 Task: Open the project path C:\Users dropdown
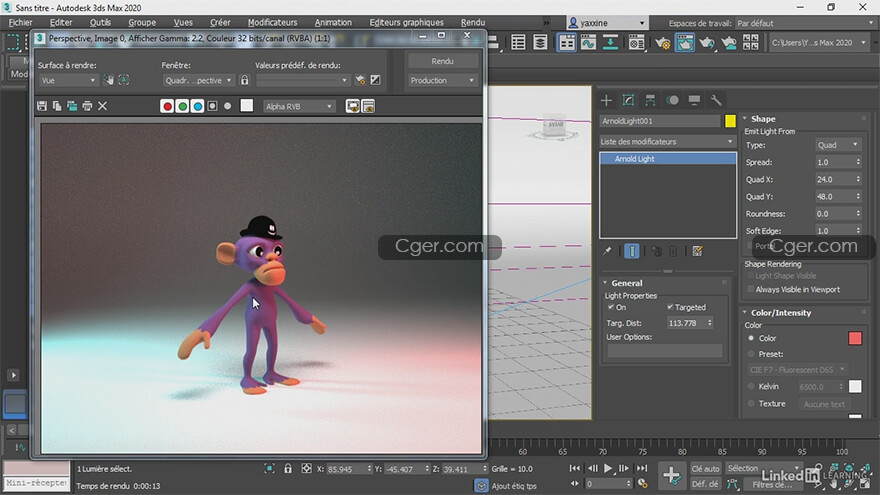coord(819,43)
